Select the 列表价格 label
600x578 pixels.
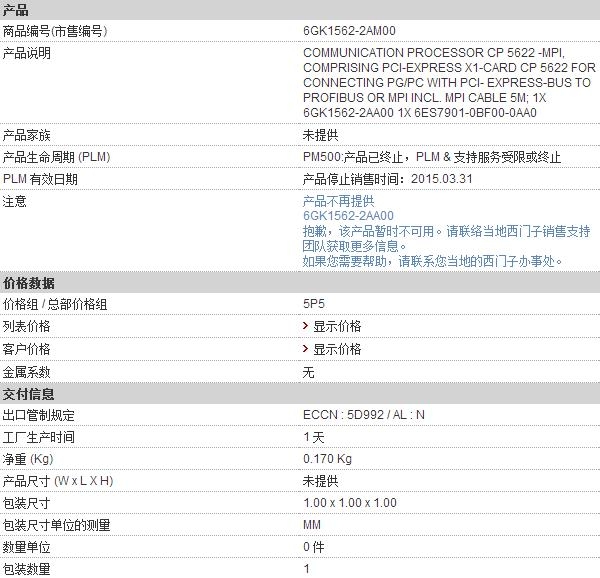click(x=26, y=326)
